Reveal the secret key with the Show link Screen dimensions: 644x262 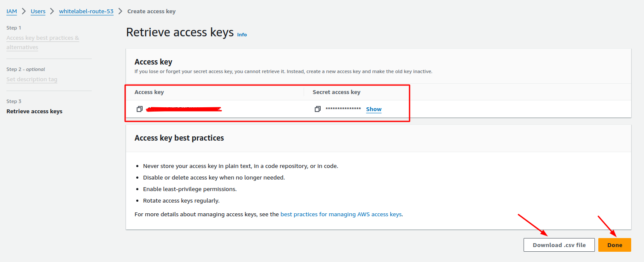[x=373, y=109]
